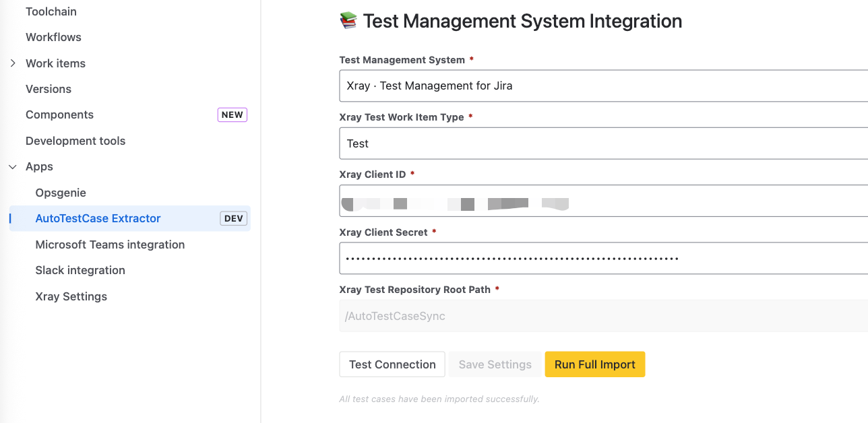Select AutoTestCase Extractor in the sidebar
This screenshot has height=423, width=868.
pos(129,218)
